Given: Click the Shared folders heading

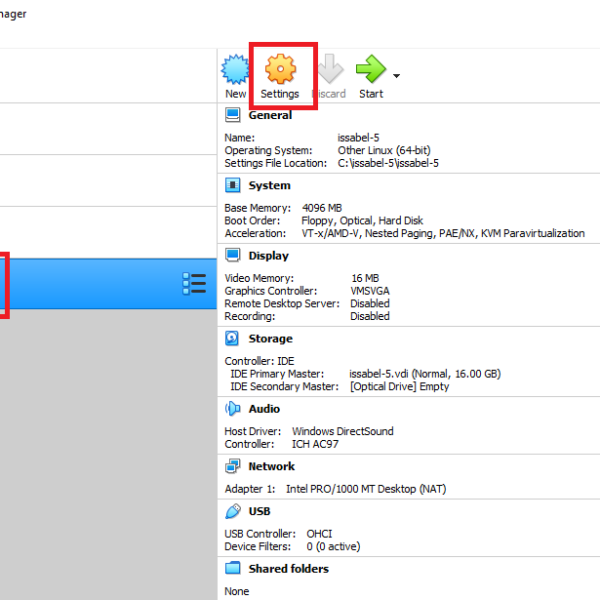Looking at the screenshot, I should (288, 569).
